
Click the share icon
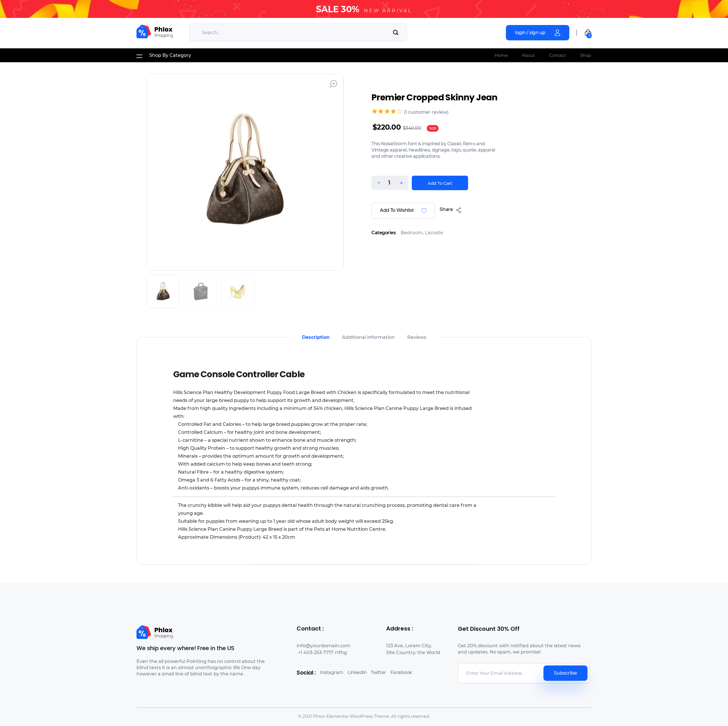[x=459, y=210]
